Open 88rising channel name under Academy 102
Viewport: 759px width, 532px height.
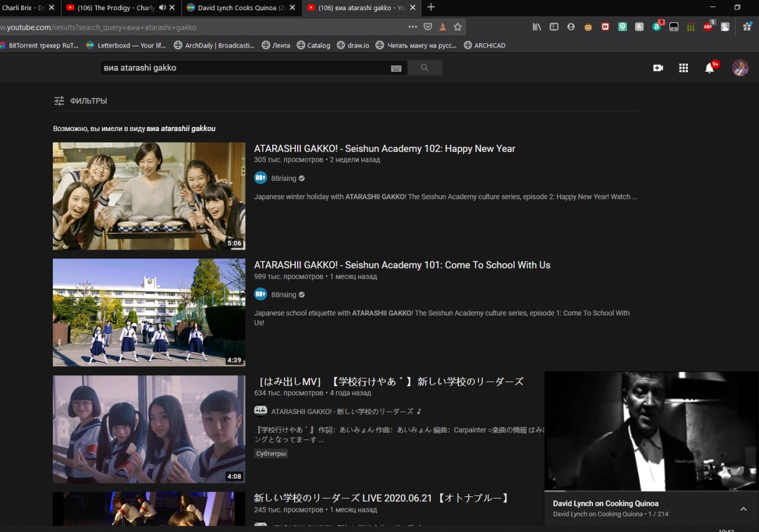coord(283,179)
